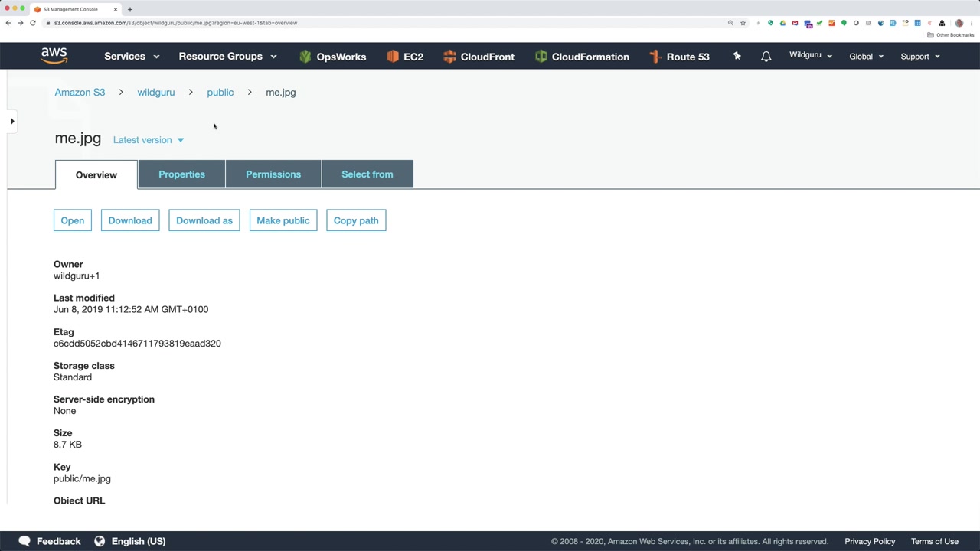980x551 pixels.
Task: Go to wildguru bucket breadcrumb
Action: pyautogui.click(x=156, y=93)
